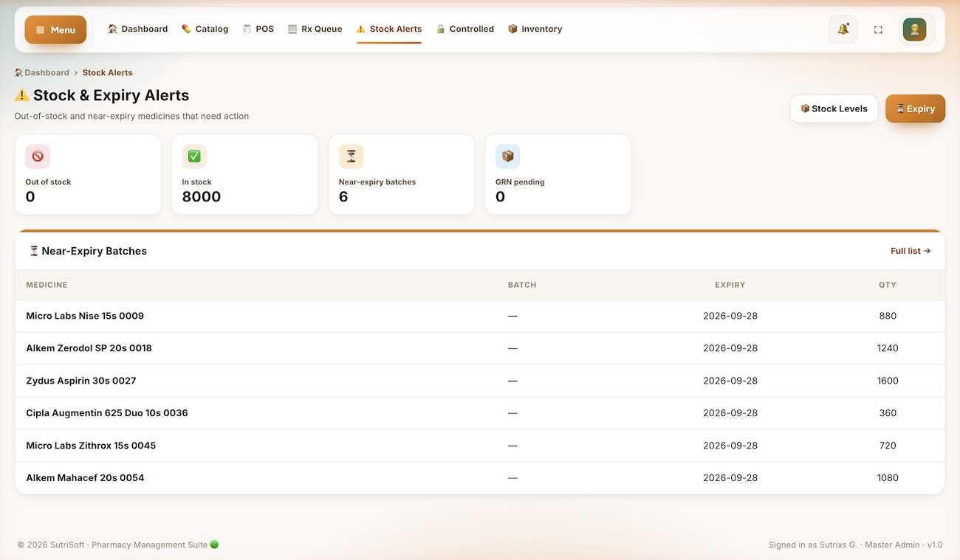Go to the Inventory nav item
This screenshot has height=560, width=960.
(x=535, y=30)
